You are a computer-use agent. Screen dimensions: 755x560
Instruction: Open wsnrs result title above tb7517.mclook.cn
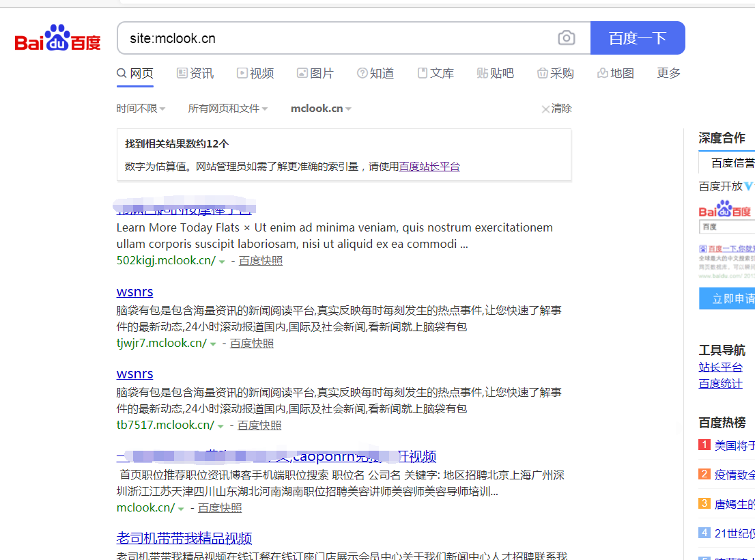pos(135,374)
